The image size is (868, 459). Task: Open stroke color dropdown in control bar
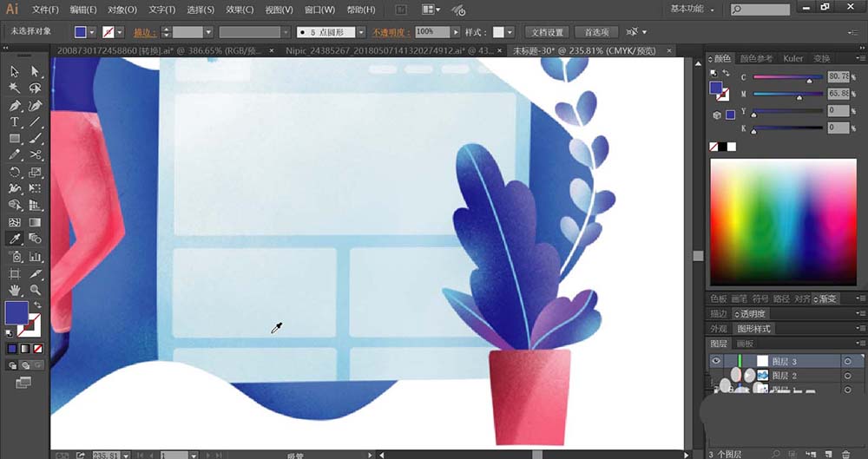point(120,32)
